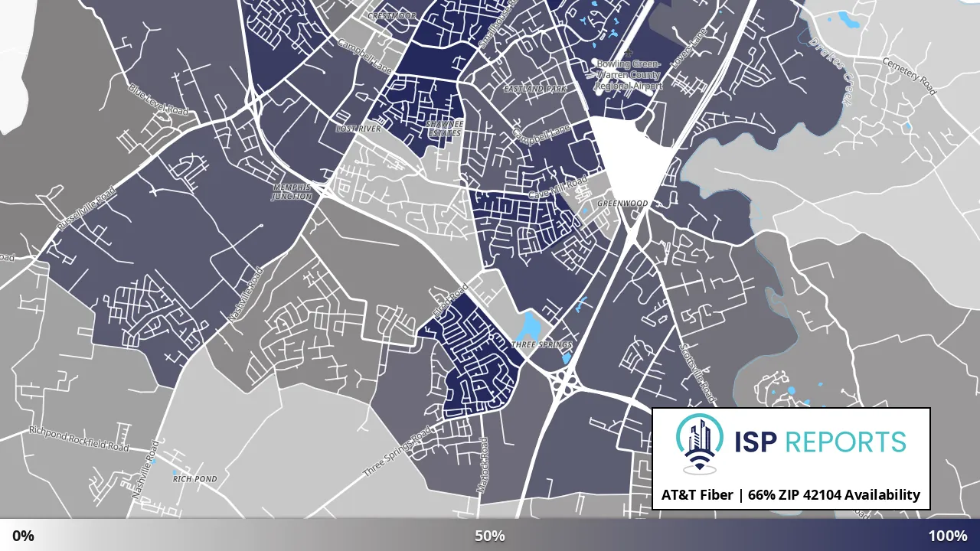Click the Russellville Road label

point(86,209)
